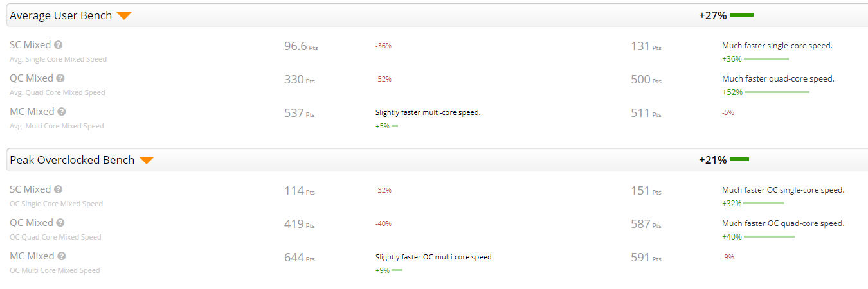Viewport: 868px width, 289px height.
Task: Click 'Slightly faster OC multi-core speed.' text
Action: coord(435,257)
